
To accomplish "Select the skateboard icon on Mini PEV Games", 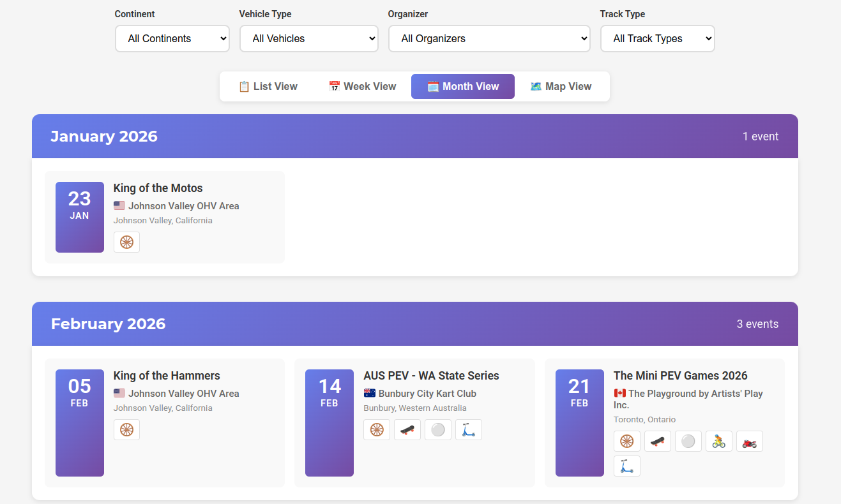I will click(x=658, y=441).
